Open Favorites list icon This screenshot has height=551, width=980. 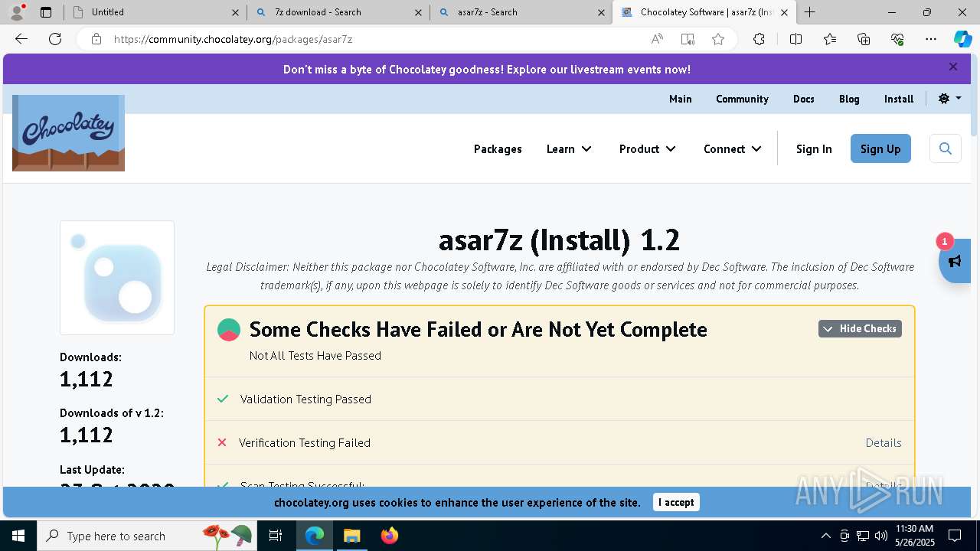(x=830, y=39)
